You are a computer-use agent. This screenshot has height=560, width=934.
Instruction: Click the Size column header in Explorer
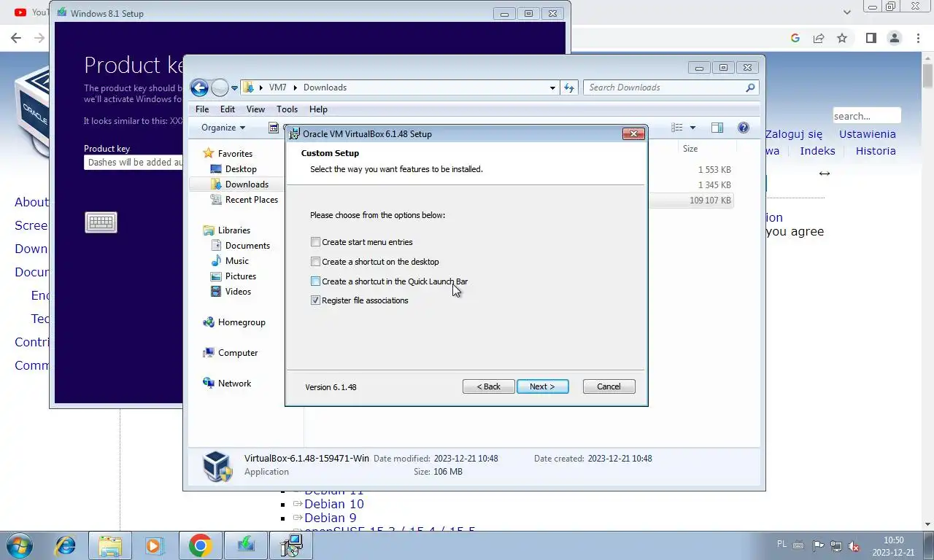[x=690, y=149]
